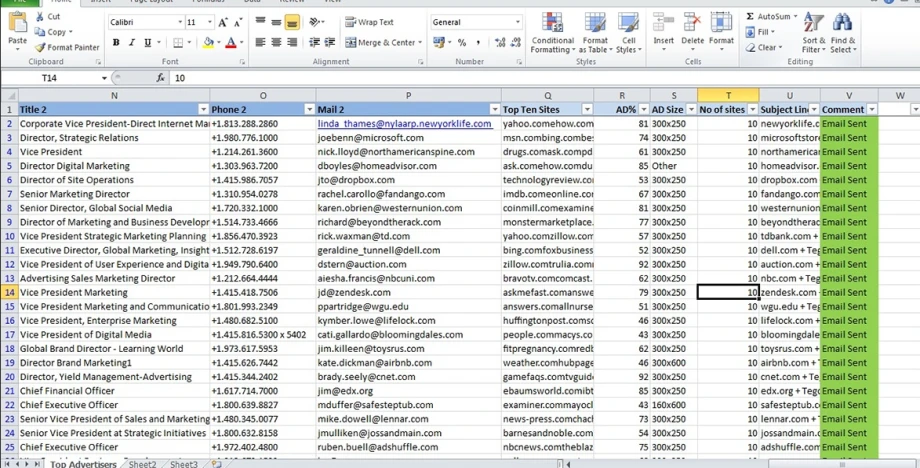Screen dimensions: 920x468
Task: Expand the General number format dropdown
Action: coord(517,22)
